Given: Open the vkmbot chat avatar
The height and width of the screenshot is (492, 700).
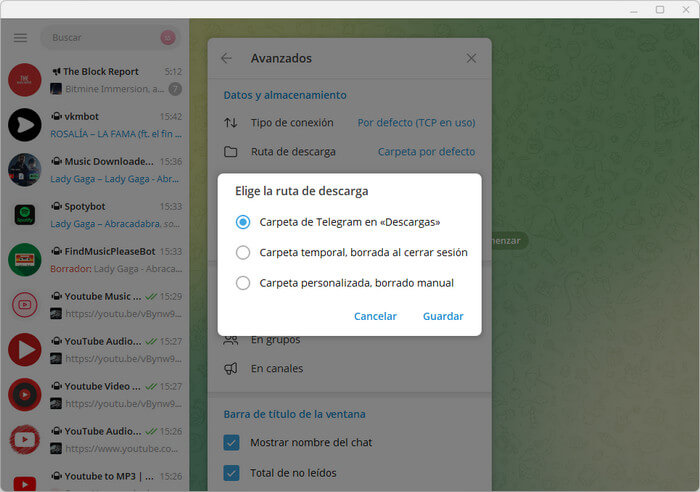Looking at the screenshot, I should pyautogui.click(x=25, y=125).
